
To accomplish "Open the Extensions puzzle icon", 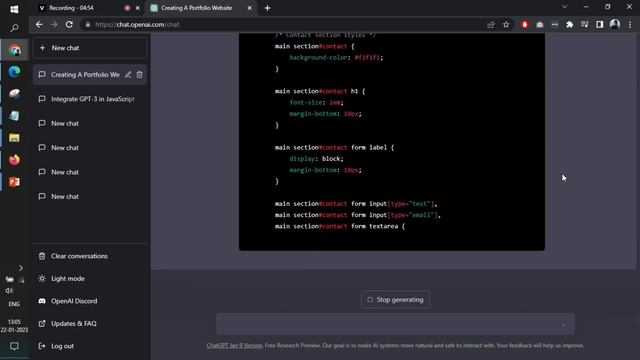I will point(569,24).
